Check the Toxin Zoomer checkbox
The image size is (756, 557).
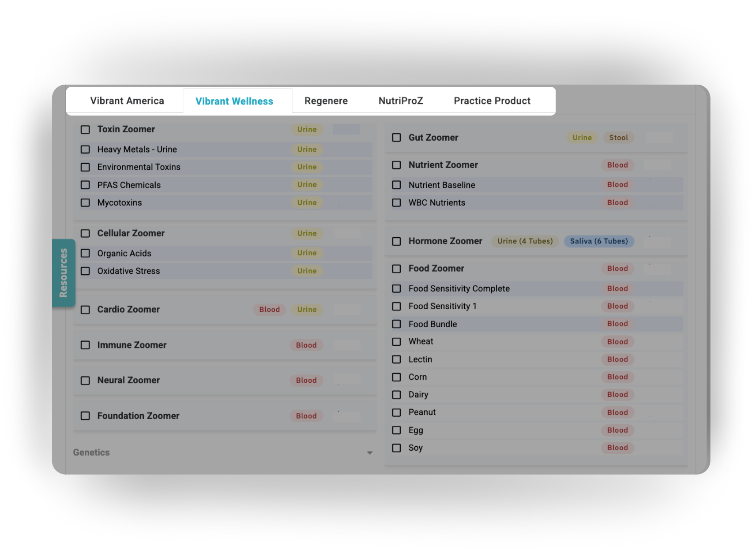pos(85,130)
